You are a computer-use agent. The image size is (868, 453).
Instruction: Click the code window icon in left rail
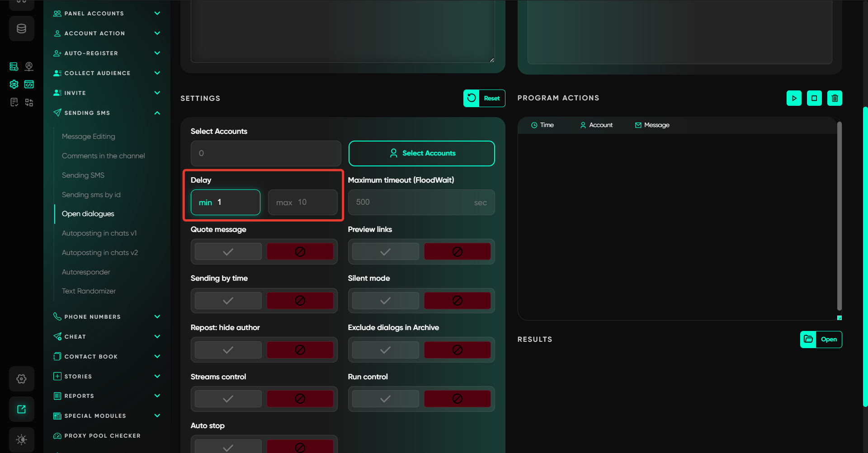click(x=29, y=85)
